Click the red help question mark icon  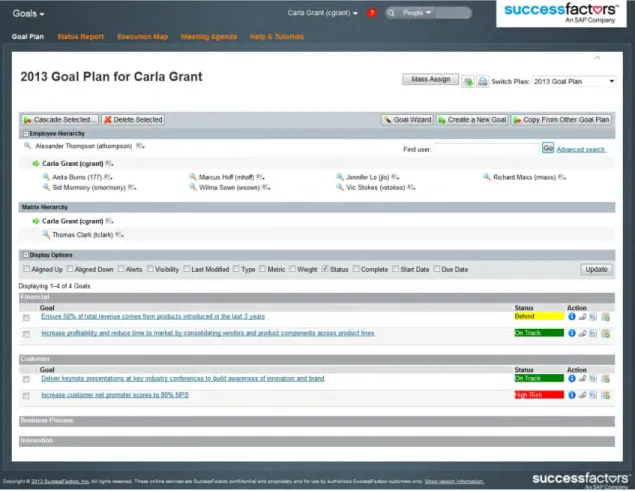click(371, 13)
